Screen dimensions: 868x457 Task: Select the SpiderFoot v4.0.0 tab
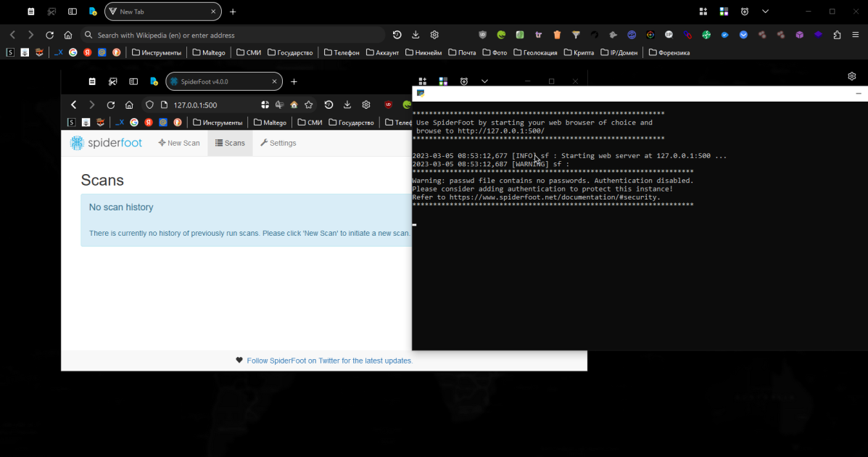pos(223,81)
